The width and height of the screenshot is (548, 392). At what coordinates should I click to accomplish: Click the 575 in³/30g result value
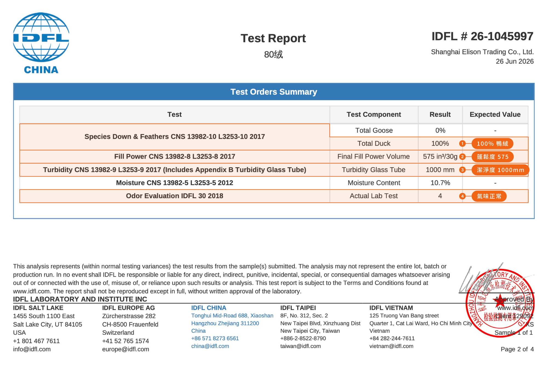tap(440, 157)
